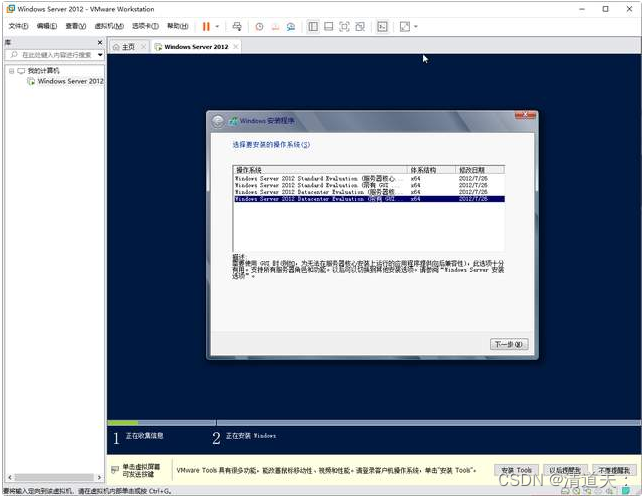The image size is (642, 498).
Task: Sort by the 修改日期 column header
Action: pos(480,170)
